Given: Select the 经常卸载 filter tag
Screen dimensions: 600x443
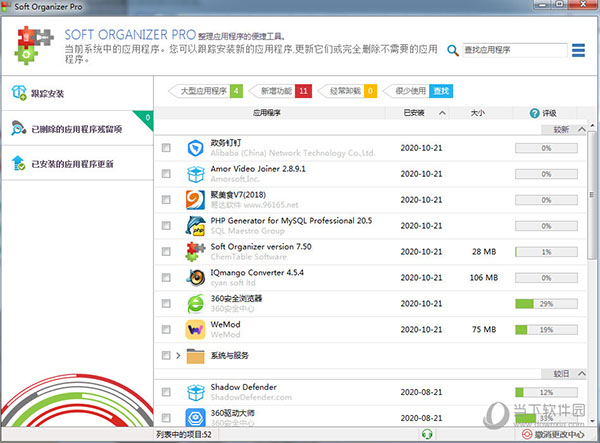Looking at the screenshot, I should [x=347, y=91].
